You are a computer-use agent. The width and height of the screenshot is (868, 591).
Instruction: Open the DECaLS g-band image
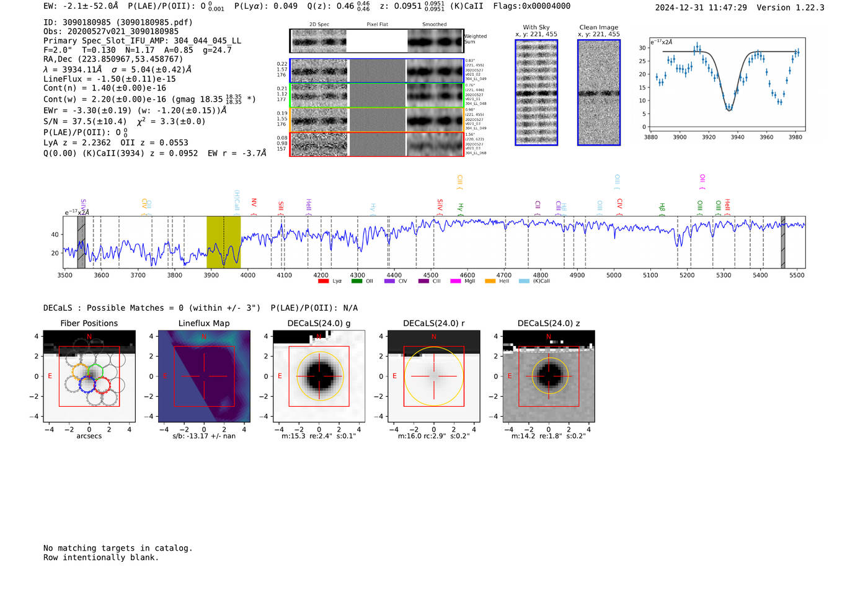(x=319, y=376)
